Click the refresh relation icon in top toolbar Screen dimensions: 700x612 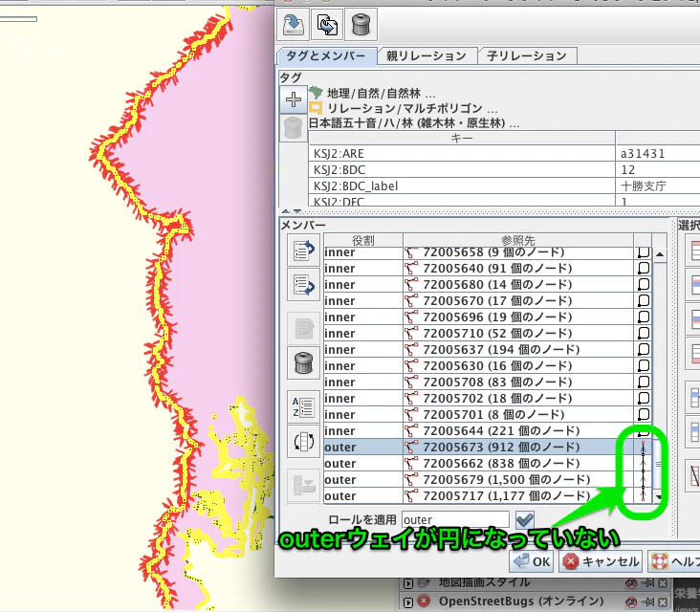tap(327, 25)
